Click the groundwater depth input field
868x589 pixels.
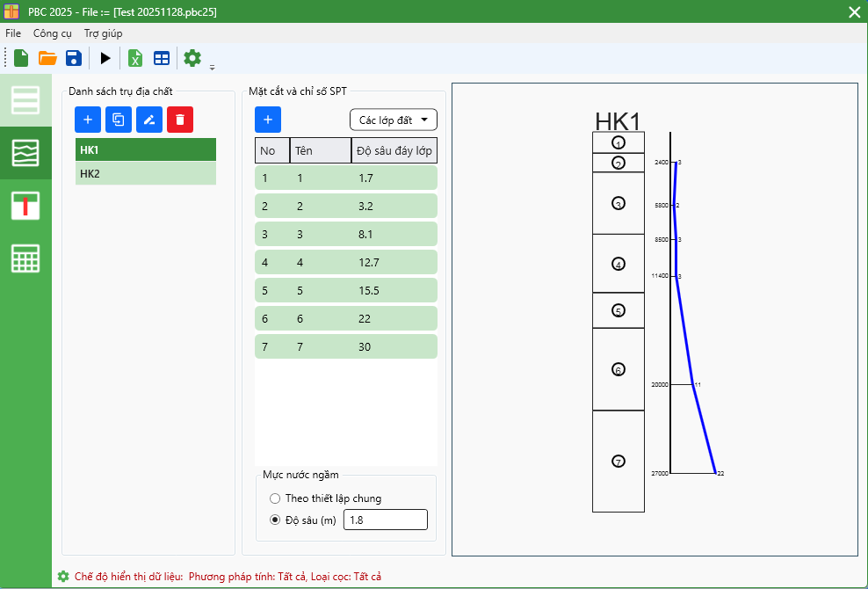click(x=385, y=520)
